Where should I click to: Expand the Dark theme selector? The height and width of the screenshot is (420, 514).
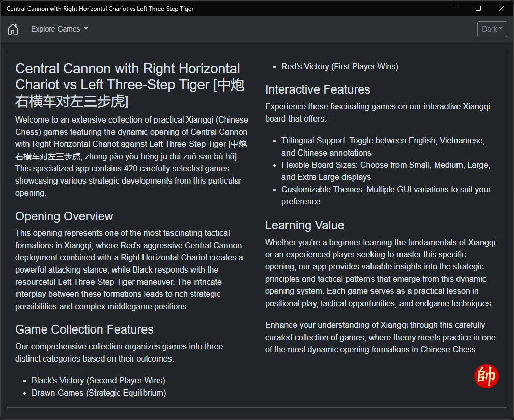(x=492, y=29)
